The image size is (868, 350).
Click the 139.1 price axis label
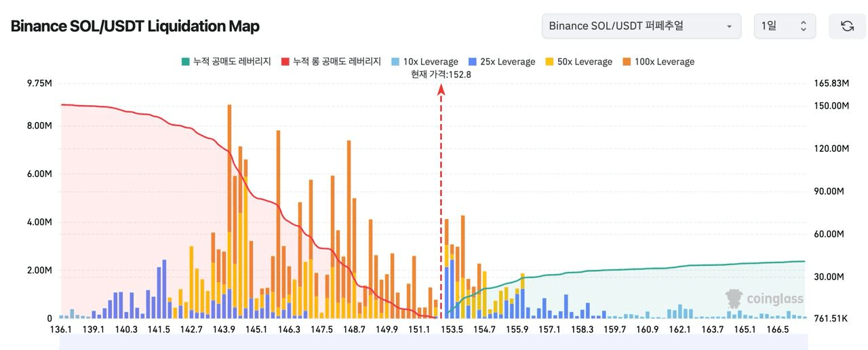point(93,330)
